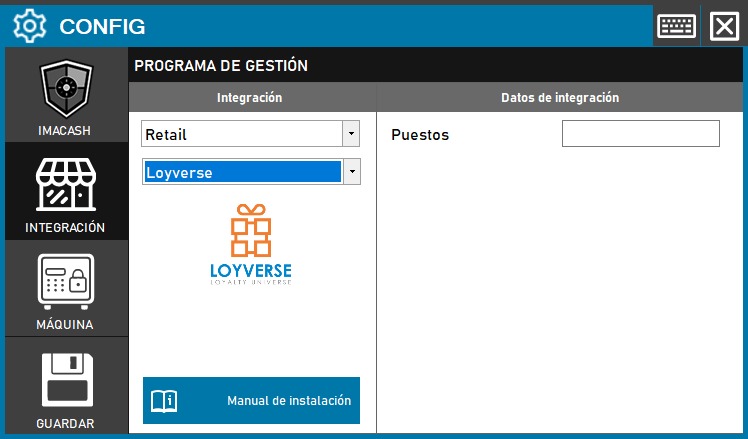Click the Retail combo box field
Viewport: 748px width, 439px height.
241,133
